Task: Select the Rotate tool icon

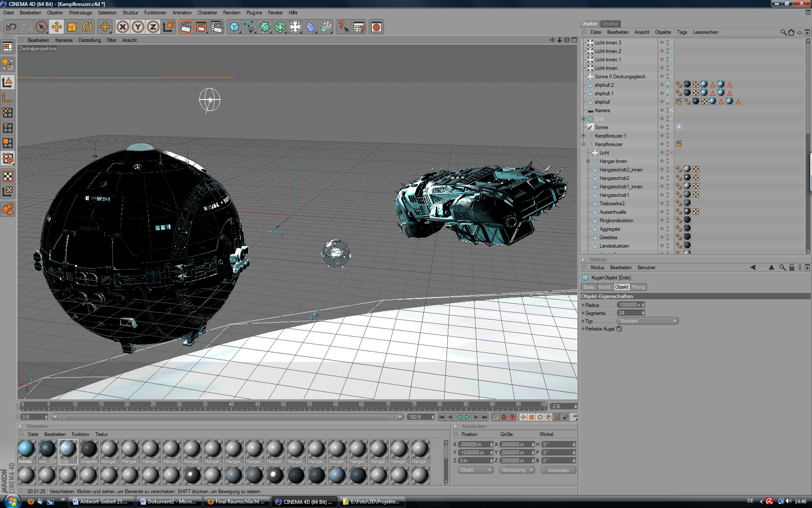Action: 87,27
